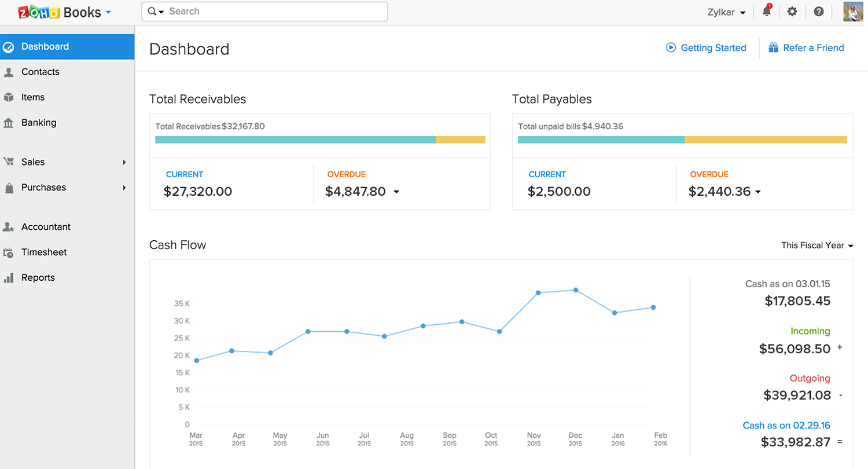Go to Contacts in the sidebar

pos(41,72)
